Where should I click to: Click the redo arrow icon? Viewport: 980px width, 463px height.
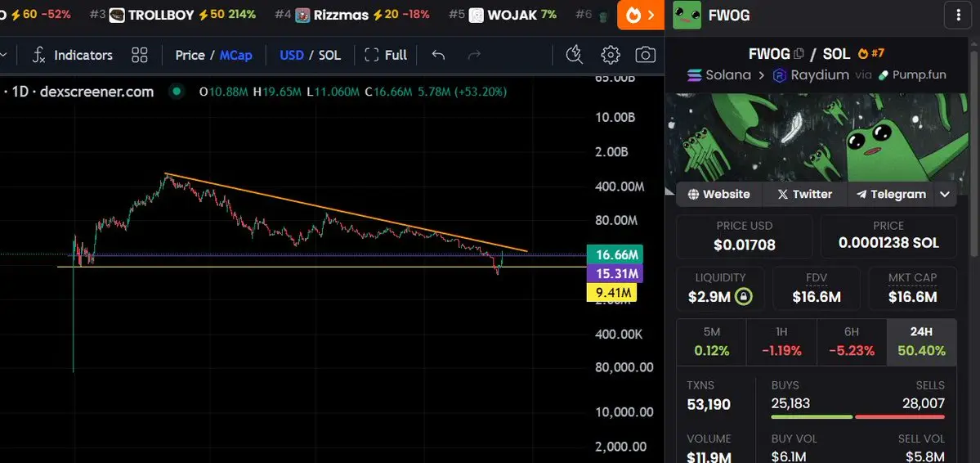tap(474, 55)
